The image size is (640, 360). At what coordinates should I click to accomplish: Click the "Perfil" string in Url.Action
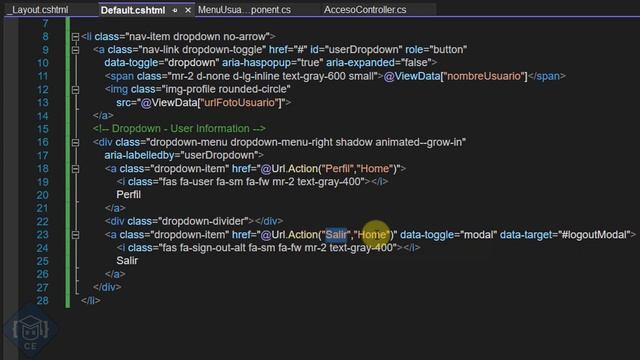338,169
